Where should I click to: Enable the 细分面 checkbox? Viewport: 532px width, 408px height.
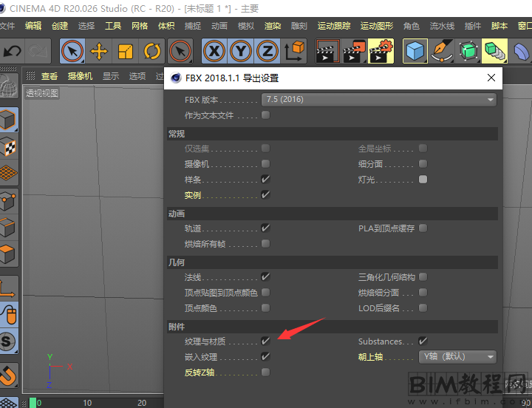(x=423, y=164)
